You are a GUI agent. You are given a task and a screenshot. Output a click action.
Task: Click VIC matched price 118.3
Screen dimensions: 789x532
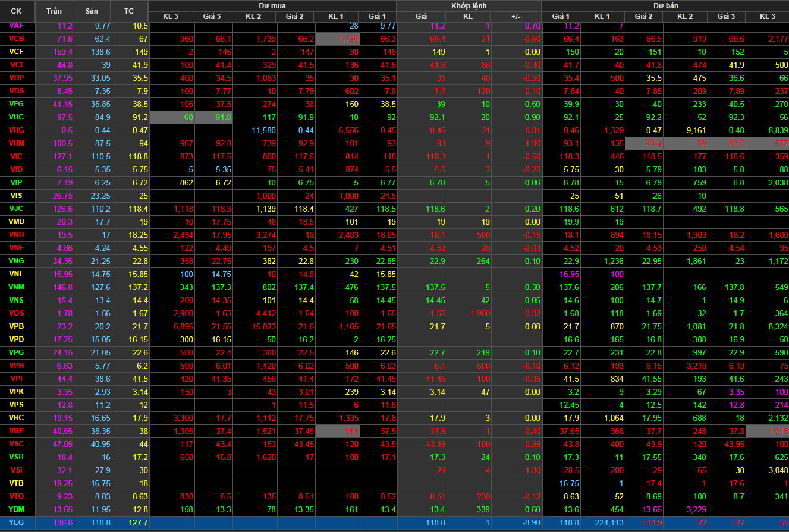(435, 156)
